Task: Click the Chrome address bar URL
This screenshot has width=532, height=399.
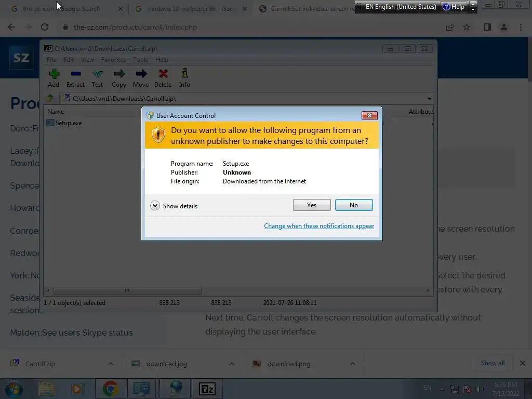Action: click(135, 27)
